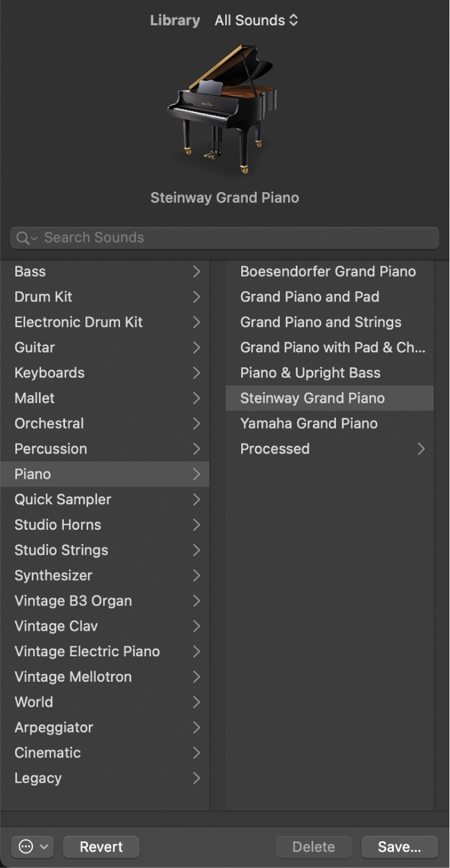The image size is (450, 868).
Task: Select the Cinematic category
Action: point(105,753)
